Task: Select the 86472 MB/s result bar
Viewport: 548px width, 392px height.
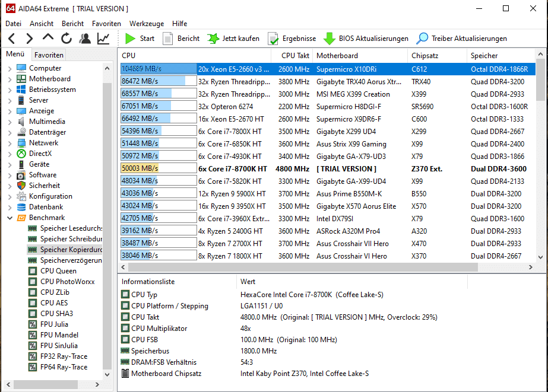Action: click(159, 81)
